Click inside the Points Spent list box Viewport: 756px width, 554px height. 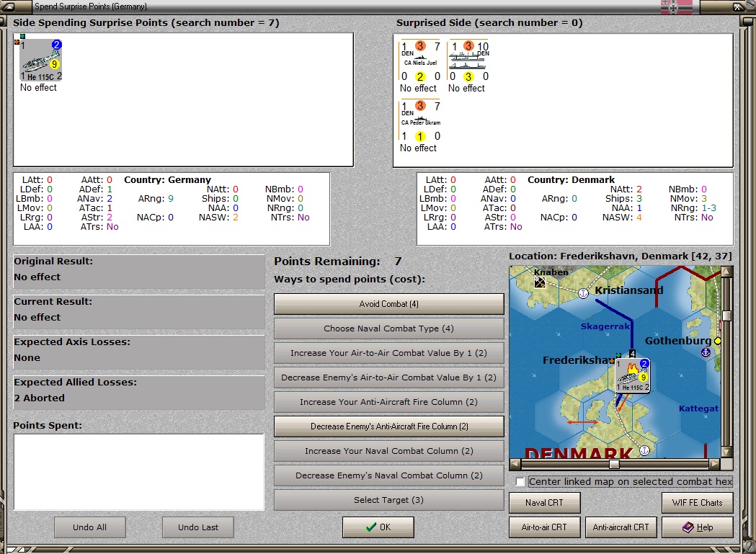tap(139, 472)
